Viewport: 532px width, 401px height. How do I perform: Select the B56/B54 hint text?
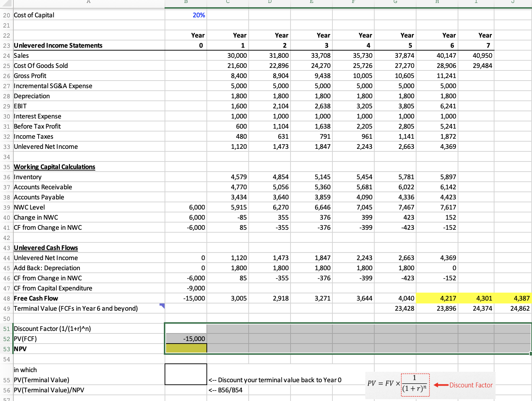226,390
